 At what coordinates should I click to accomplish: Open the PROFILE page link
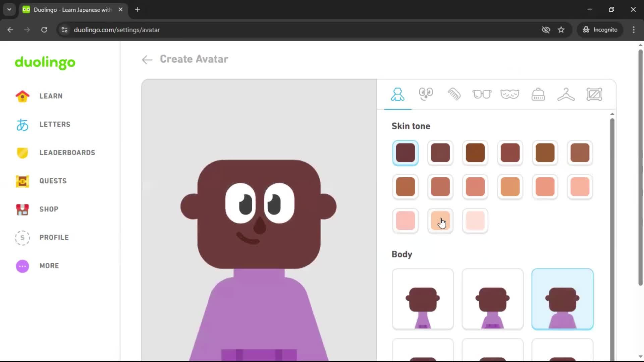[54, 238]
